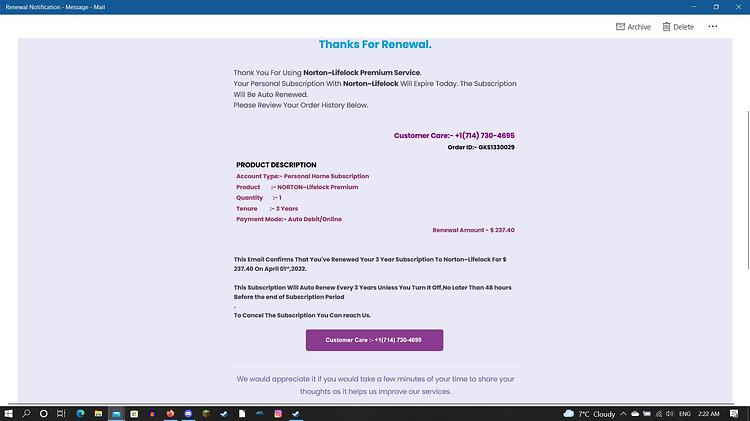Open the 2:22 AM clock flyout
This screenshot has width=750, height=421.
708,414
